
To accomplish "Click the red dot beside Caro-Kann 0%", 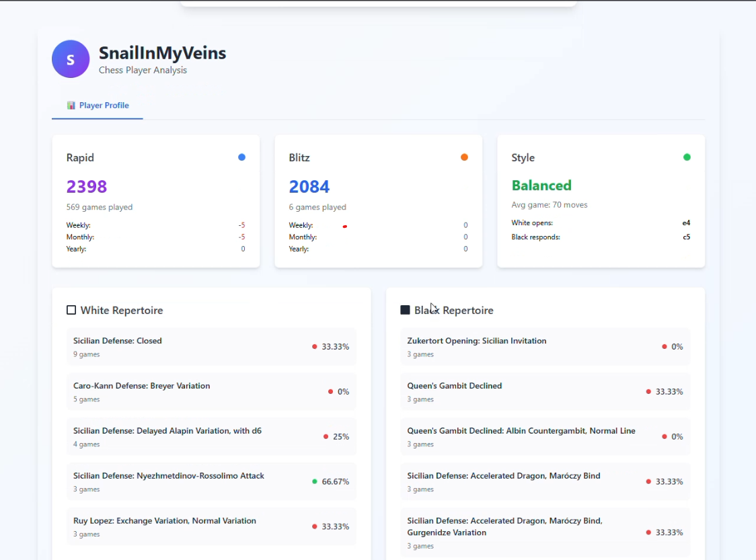I will point(330,391).
